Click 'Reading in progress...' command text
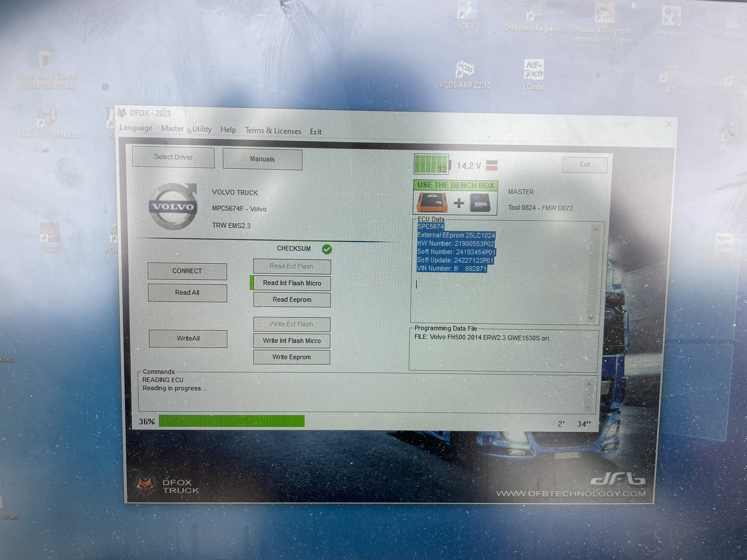This screenshot has height=560, width=747. (174, 388)
